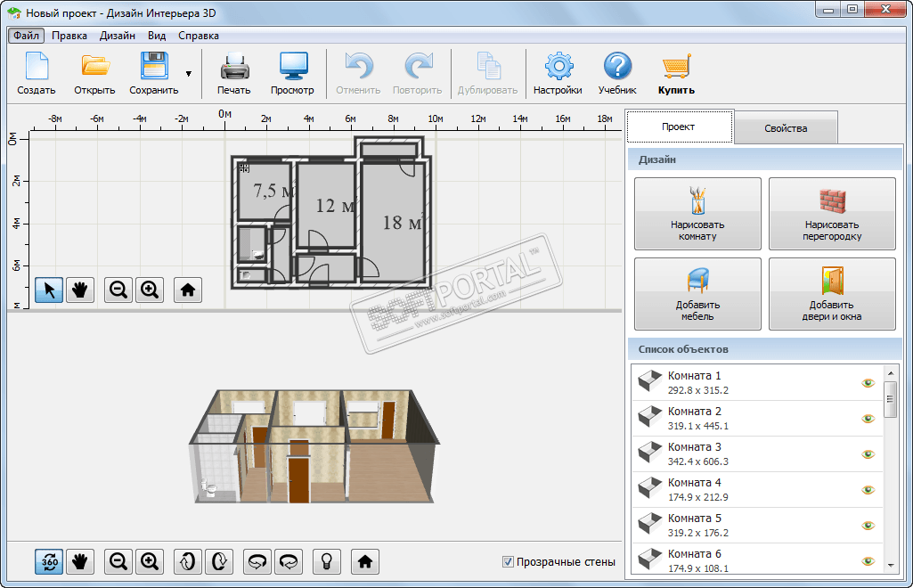913x588 pixels.
Task: Select the hand pan tool in 2D plan
Action: tap(80, 290)
